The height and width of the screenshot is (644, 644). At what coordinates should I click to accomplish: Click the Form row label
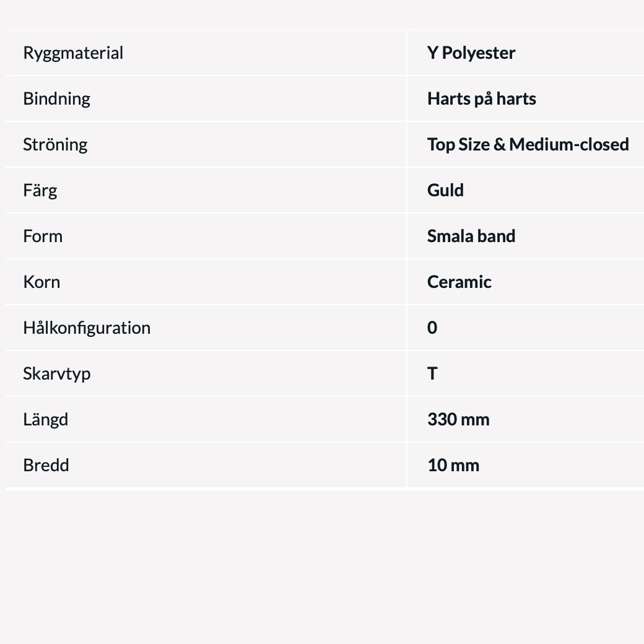pyautogui.click(x=43, y=237)
